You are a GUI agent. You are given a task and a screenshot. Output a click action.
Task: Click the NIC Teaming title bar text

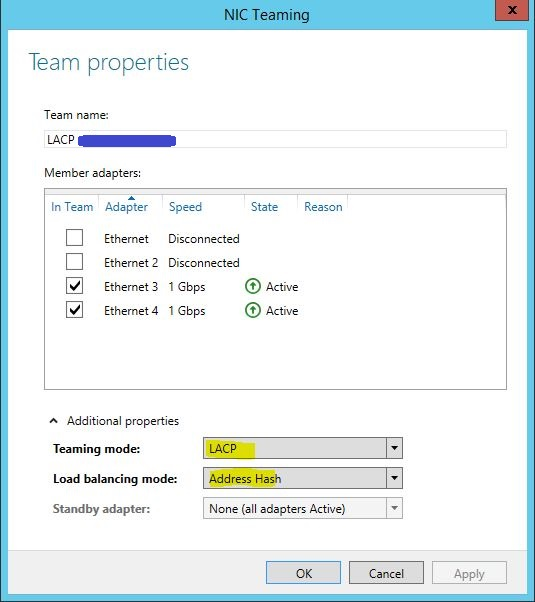tap(267, 15)
